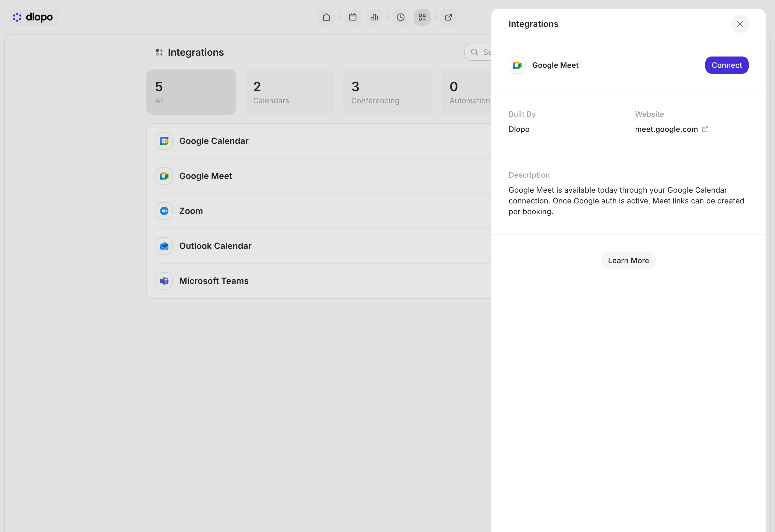This screenshot has height=532, width=775.
Task: Click the Integrations heading icon
Action: pos(159,52)
